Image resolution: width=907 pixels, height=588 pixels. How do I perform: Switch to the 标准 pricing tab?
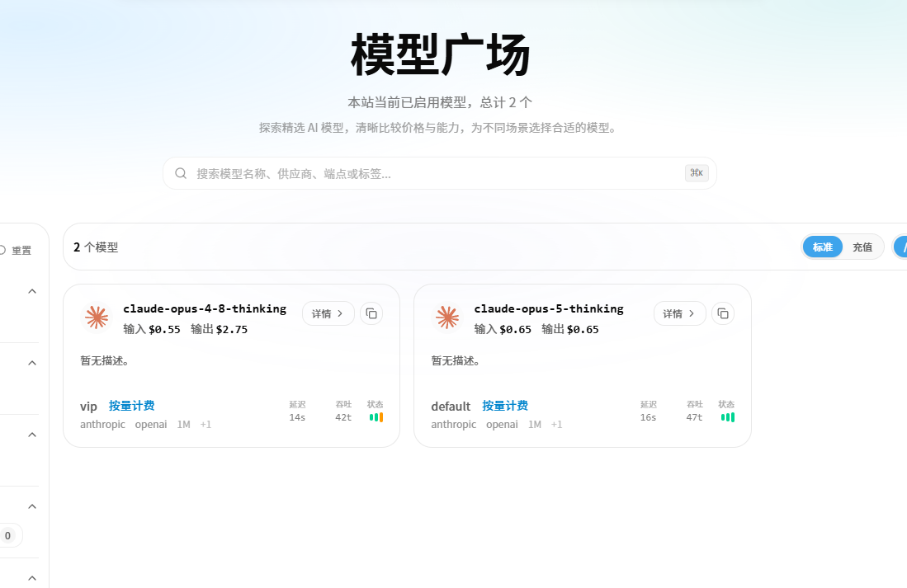823,247
